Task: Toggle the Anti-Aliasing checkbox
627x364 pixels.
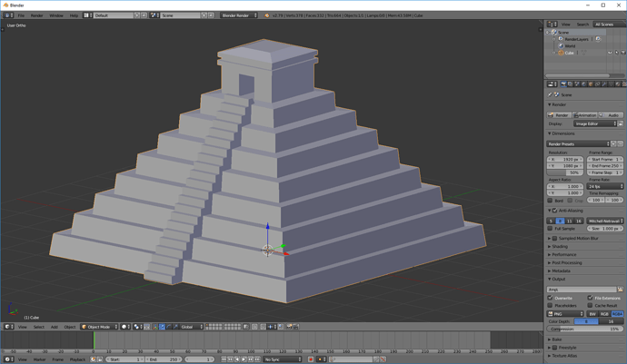Action: (554, 211)
